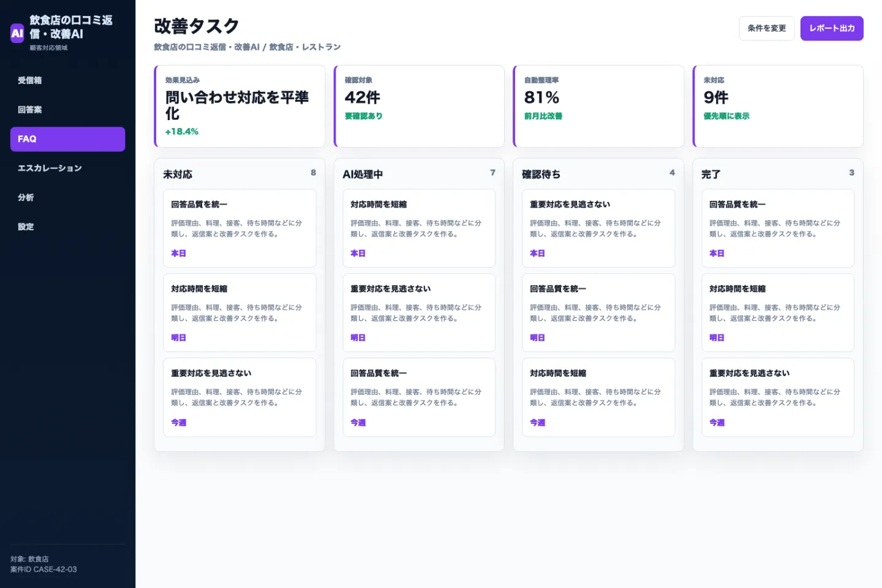Open 受信箱 in the sidebar
This screenshot has height=588, width=882.
67,80
